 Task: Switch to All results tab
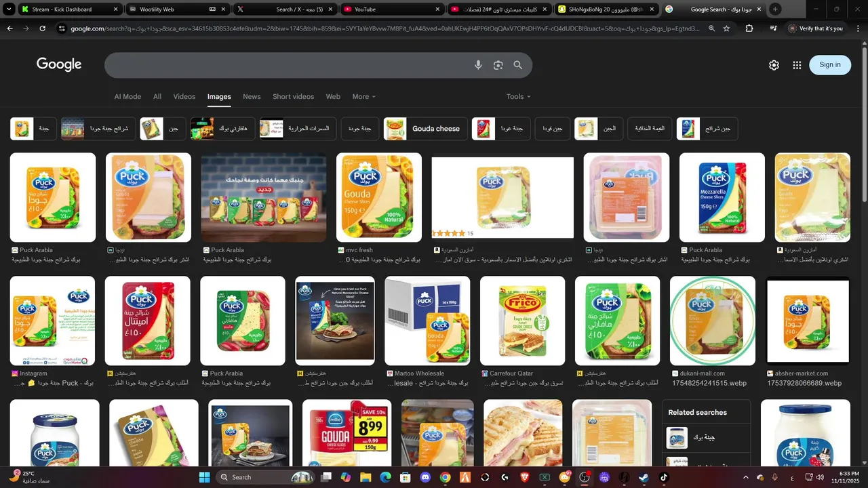point(157,96)
